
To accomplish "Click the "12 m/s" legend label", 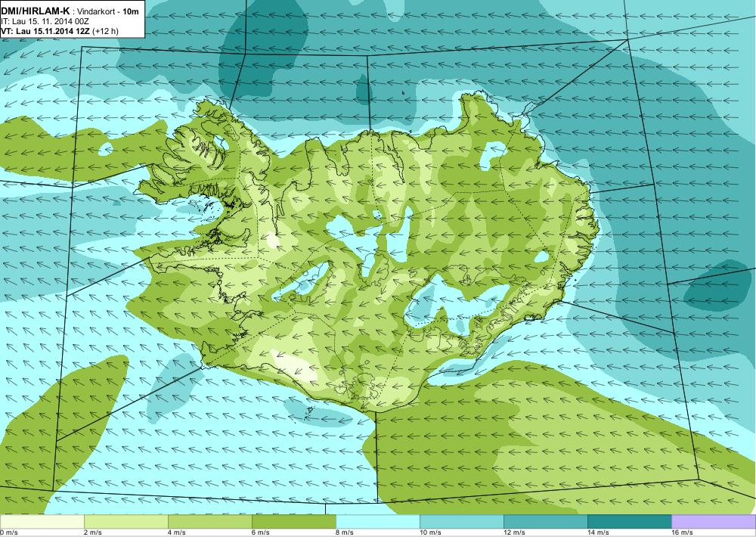I will tap(514, 532).
